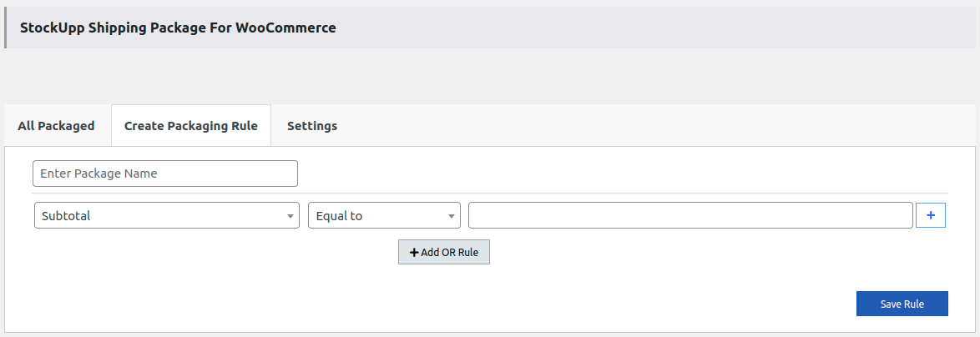The image size is (980, 337).
Task: Expand the Equal to dropdown arrow
Action: (451, 216)
